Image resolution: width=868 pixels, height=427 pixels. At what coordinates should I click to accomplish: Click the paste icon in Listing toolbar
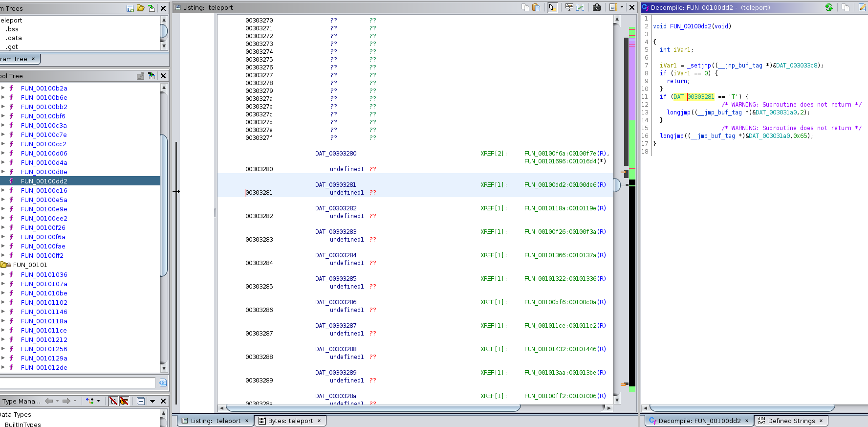click(536, 7)
